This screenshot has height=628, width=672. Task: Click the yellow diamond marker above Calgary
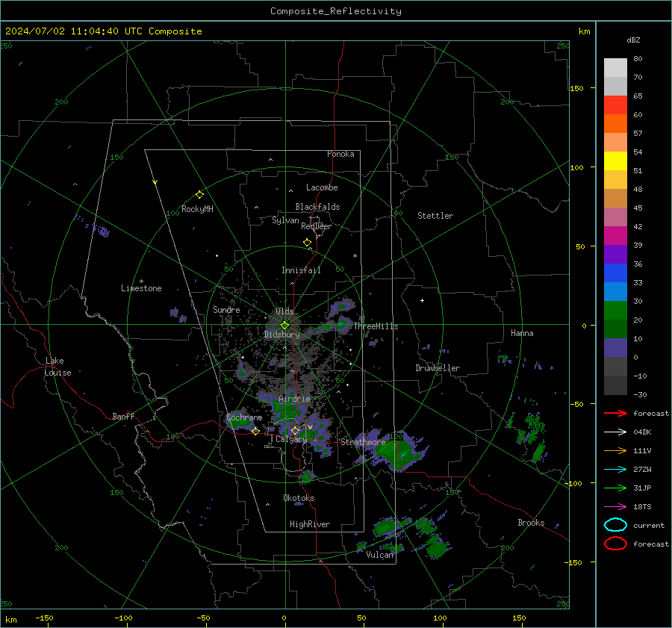click(295, 430)
